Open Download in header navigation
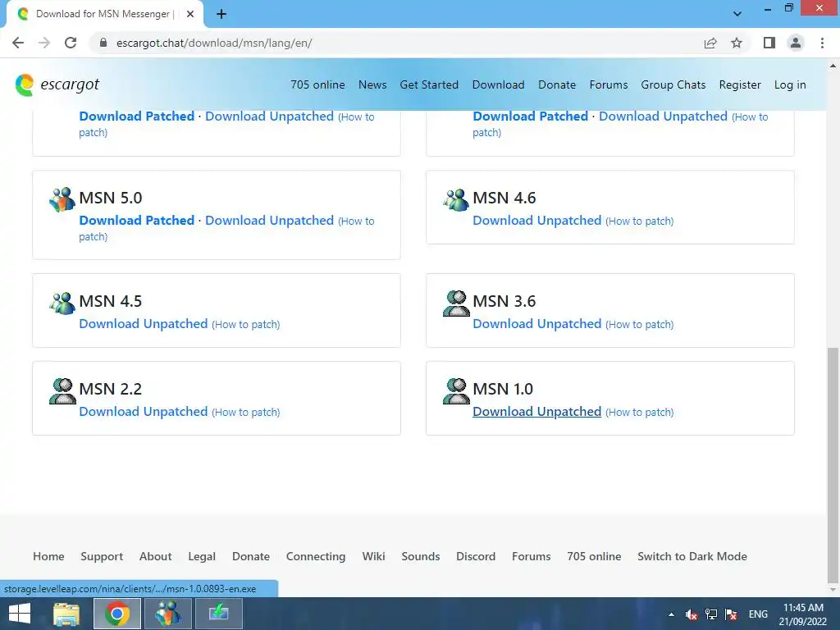840x630 pixels. [x=498, y=84]
